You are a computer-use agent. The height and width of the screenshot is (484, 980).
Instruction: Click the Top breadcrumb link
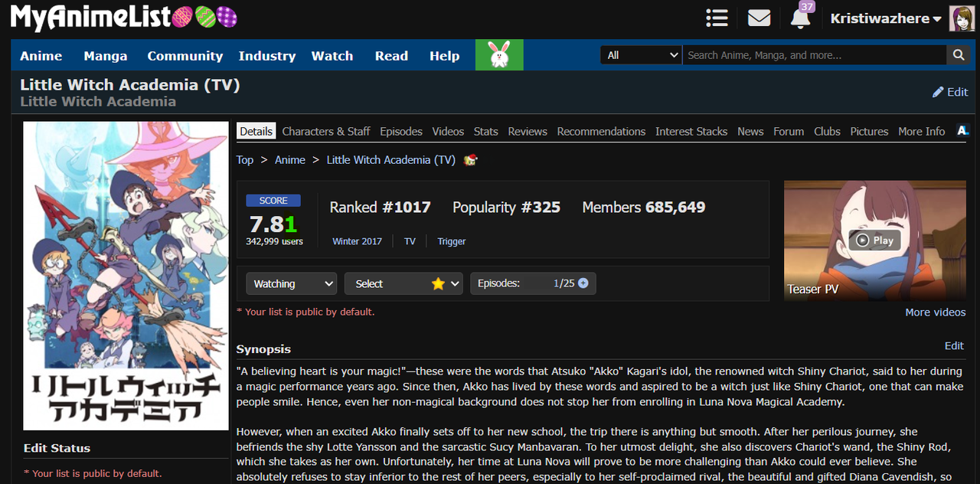244,159
